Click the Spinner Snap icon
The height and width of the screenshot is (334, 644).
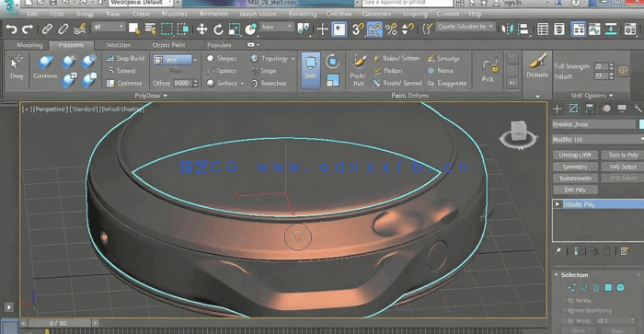408,29
